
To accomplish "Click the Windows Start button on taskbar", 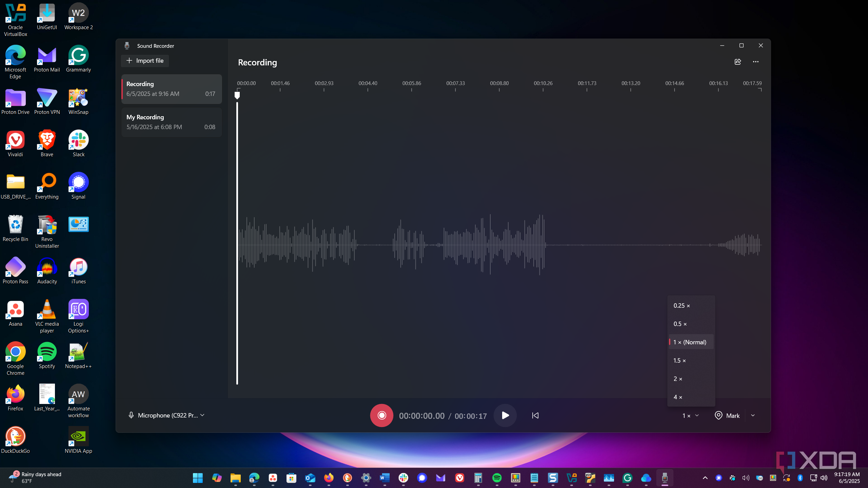I will point(198,478).
